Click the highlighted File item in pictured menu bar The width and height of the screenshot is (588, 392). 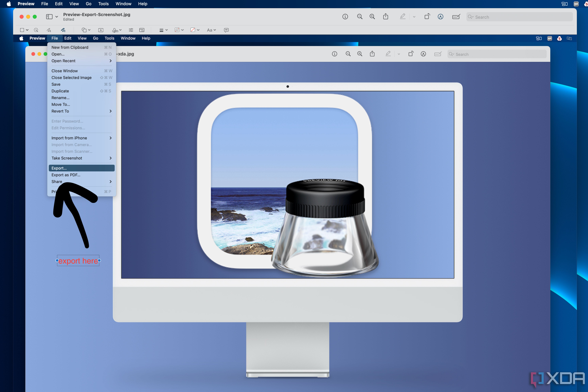(55, 38)
